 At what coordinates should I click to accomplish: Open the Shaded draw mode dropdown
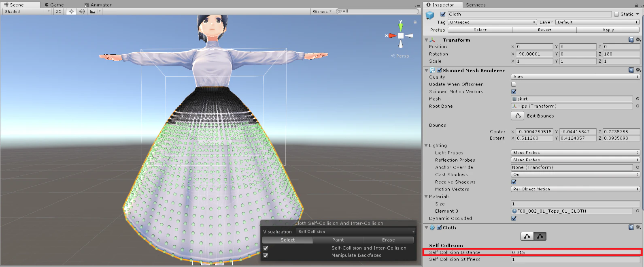[x=27, y=11]
